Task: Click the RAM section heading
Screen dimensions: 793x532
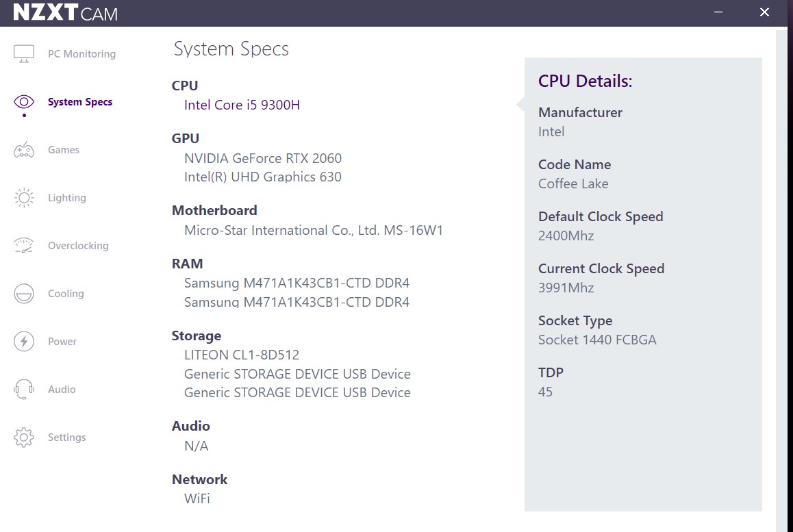Action: 187,264
